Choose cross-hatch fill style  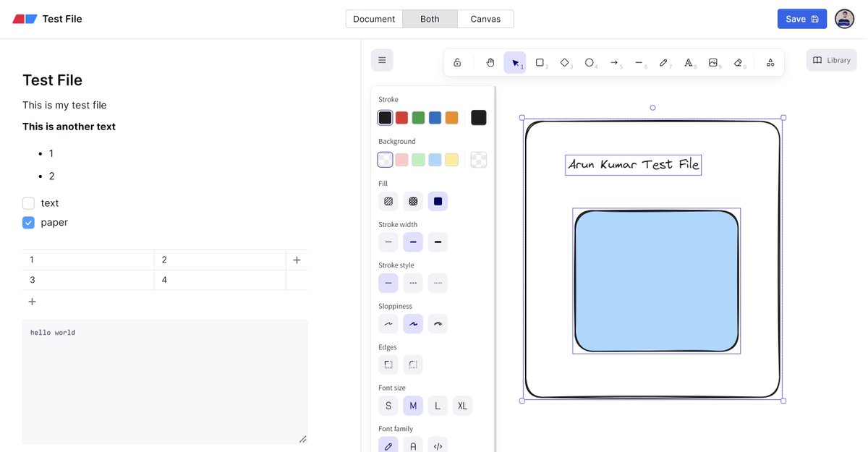pyautogui.click(x=413, y=201)
